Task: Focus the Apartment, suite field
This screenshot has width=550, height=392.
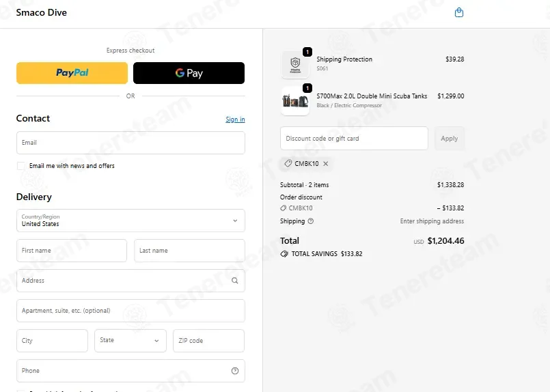Action: coord(130,311)
